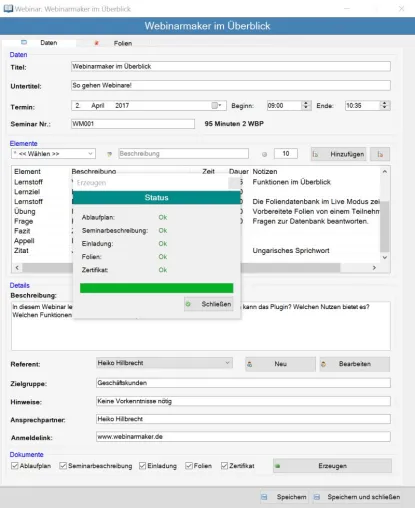Viewport: 415px width, 508px height.
Task: Click the icon left of Beschreibung field
Action: 109,154
